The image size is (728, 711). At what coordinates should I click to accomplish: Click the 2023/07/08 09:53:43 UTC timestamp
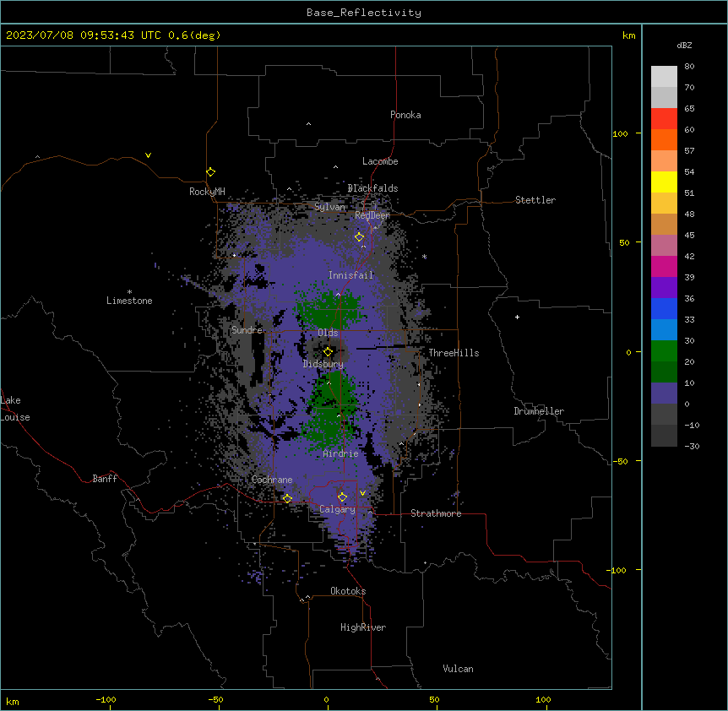pyautogui.click(x=83, y=35)
